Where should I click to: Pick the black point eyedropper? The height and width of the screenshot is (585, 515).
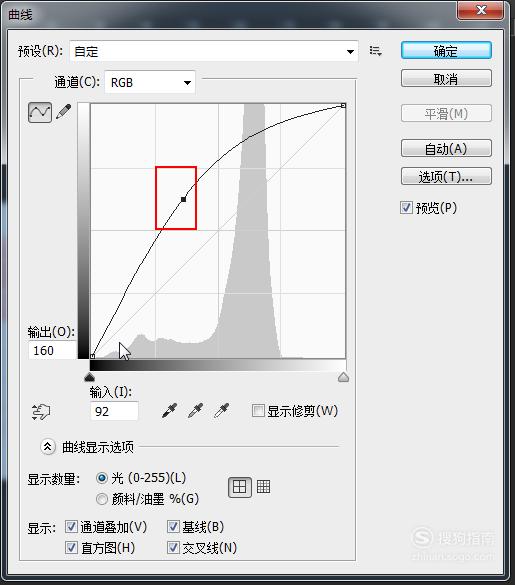point(170,410)
